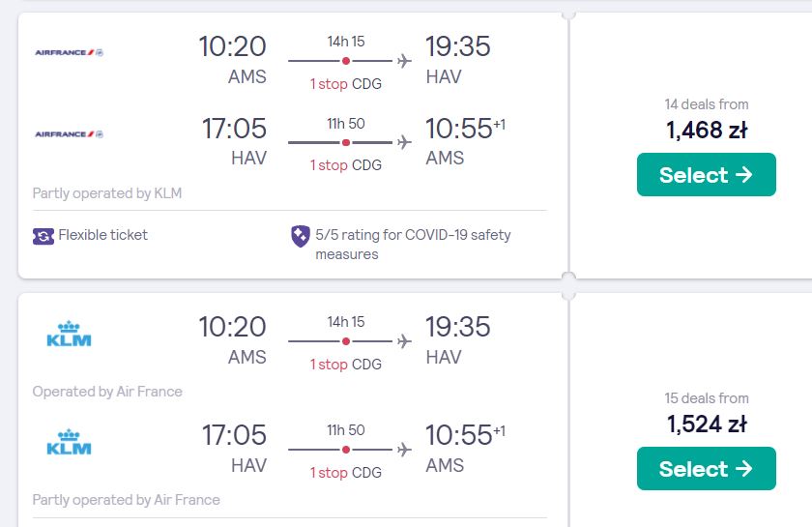Click the Flexible ticket icon
The height and width of the screenshot is (527, 812).
(x=43, y=236)
